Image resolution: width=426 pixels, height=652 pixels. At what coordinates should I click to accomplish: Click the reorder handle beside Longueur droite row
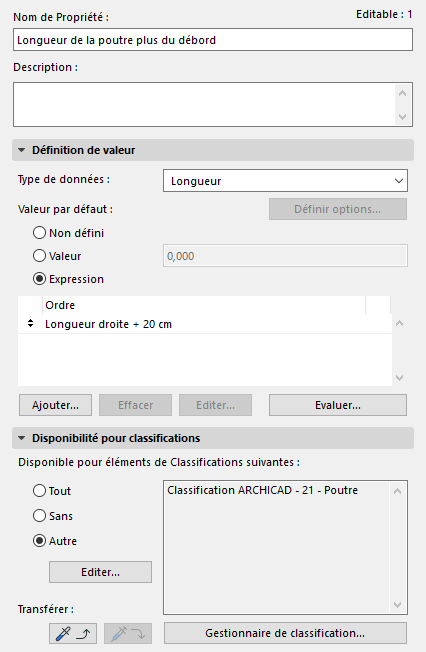click(30, 323)
